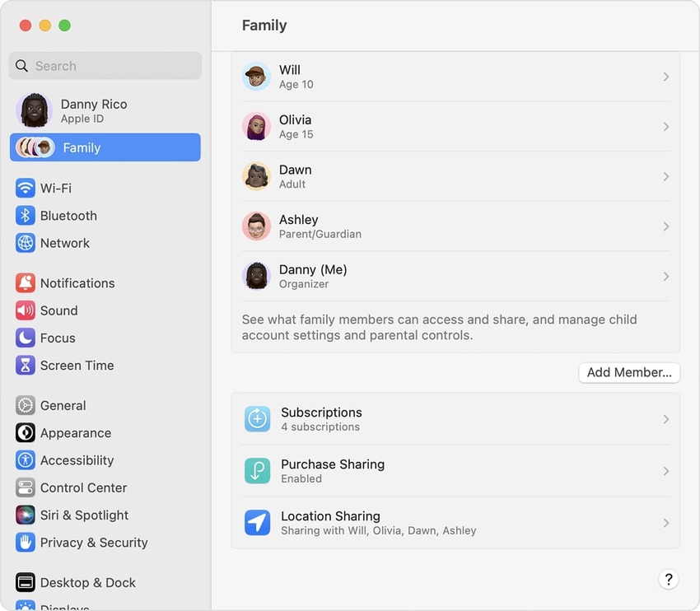Select Notifications in the sidebar
This screenshot has width=700, height=611.
(77, 283)
